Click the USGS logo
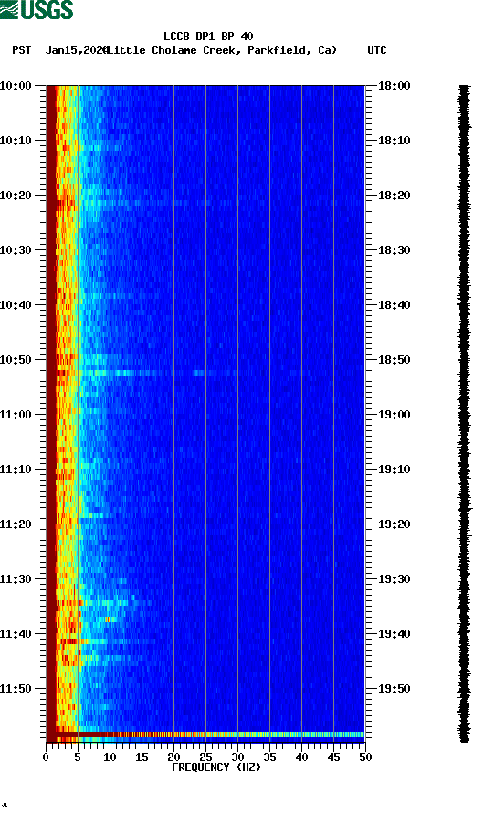 (37, 9)
